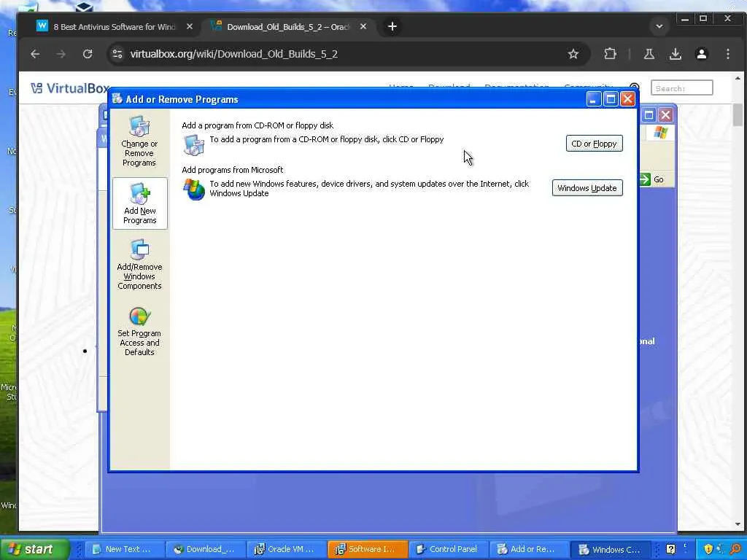Open Change or Remove Programs section
This screenshot has width=747, height=560.
tap(139, 141)
